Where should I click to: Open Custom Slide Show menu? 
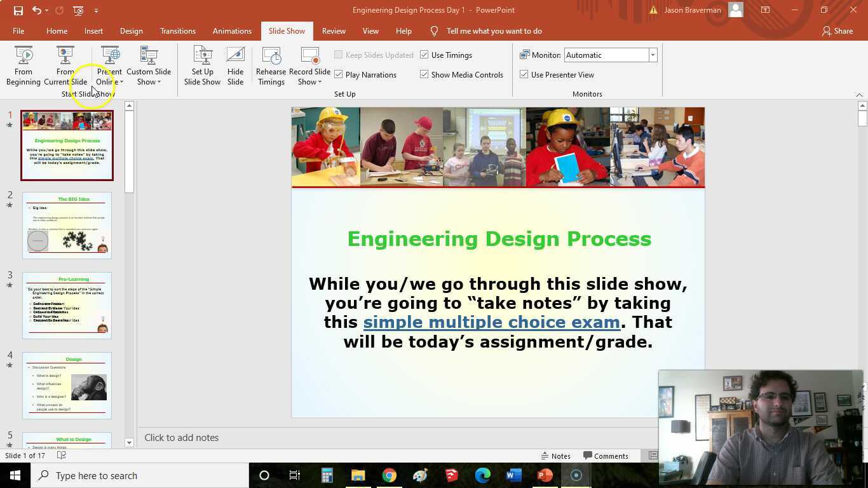(x=149, y=66)
